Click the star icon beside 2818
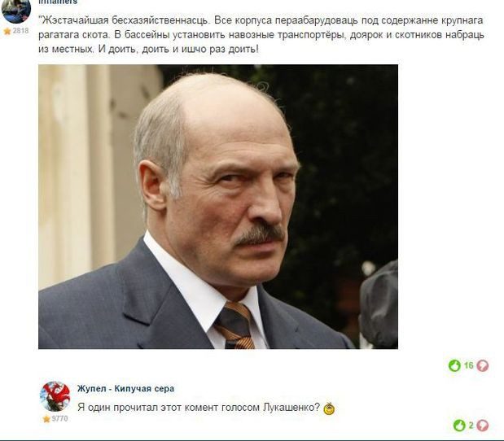 click(x=7, y=31)
